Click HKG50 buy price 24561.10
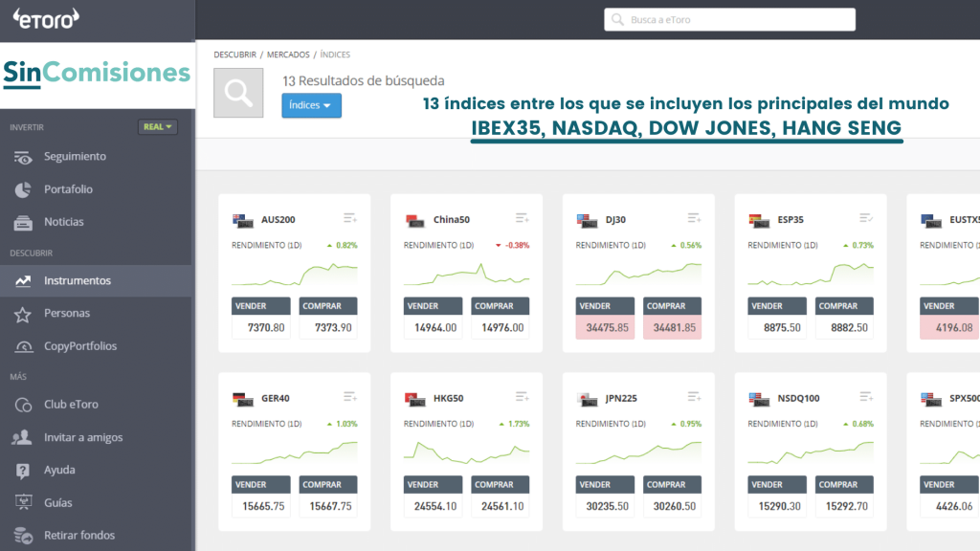980x551 pixels. (x=500, y=506)
